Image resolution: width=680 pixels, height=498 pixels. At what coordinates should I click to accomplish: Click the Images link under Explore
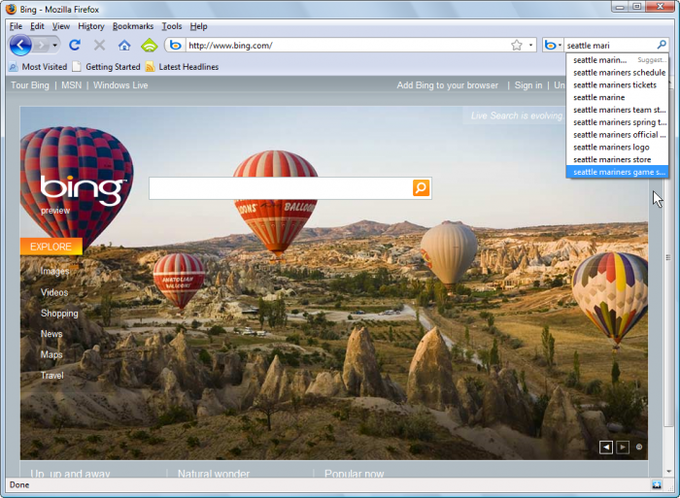[x=55, y=271]
